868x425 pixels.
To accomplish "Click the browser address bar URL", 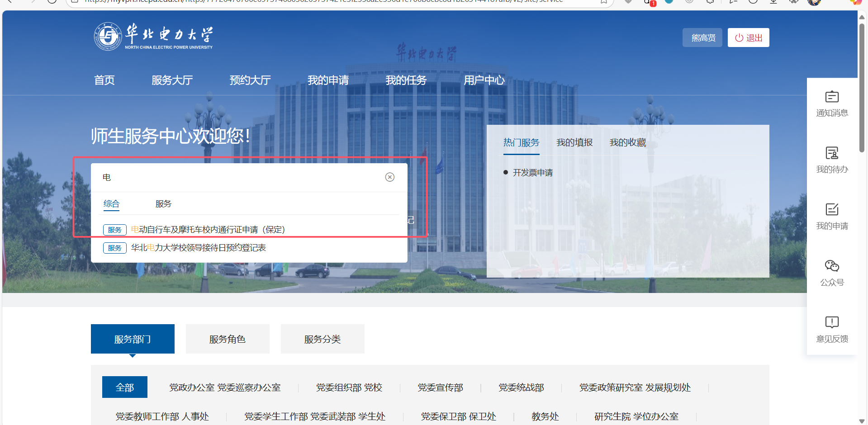I will (x=323, y=2).
